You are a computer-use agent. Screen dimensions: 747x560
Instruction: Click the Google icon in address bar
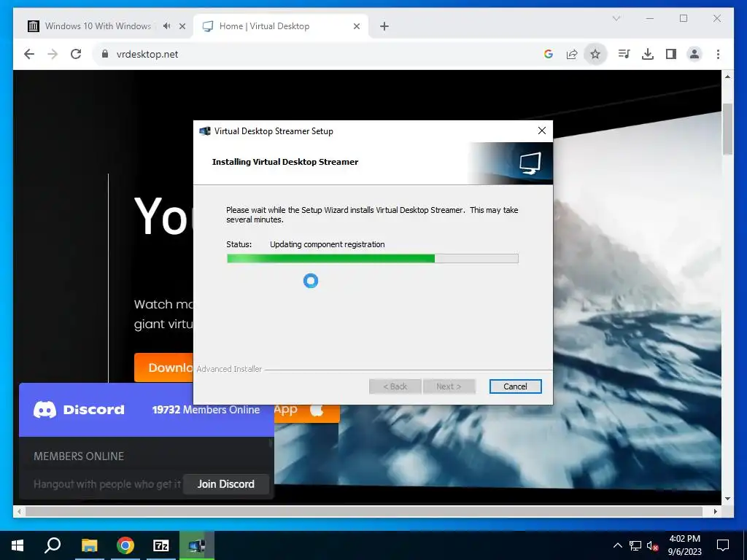pyautogui.click(x=549, y=54)
